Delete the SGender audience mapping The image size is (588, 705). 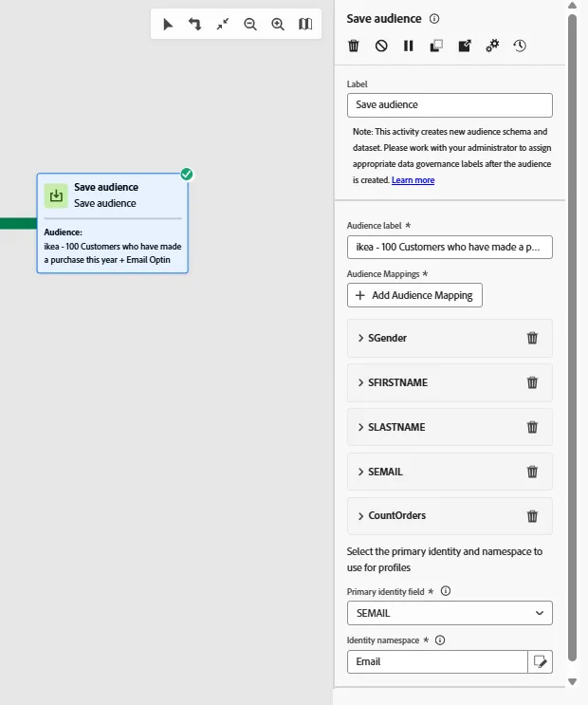pyautogui.click(x=532, y=338)
